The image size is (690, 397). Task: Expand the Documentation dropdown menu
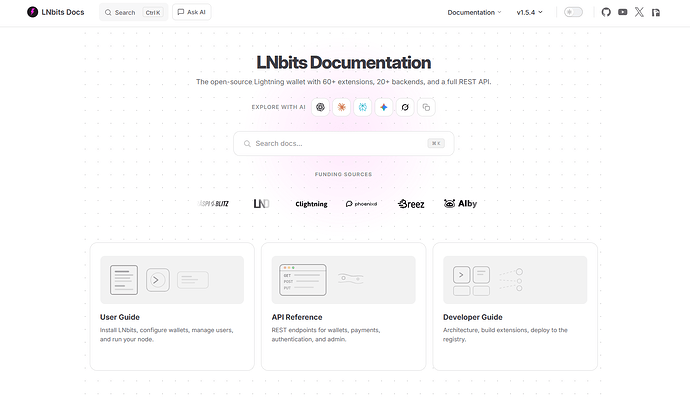click(474, 12)
